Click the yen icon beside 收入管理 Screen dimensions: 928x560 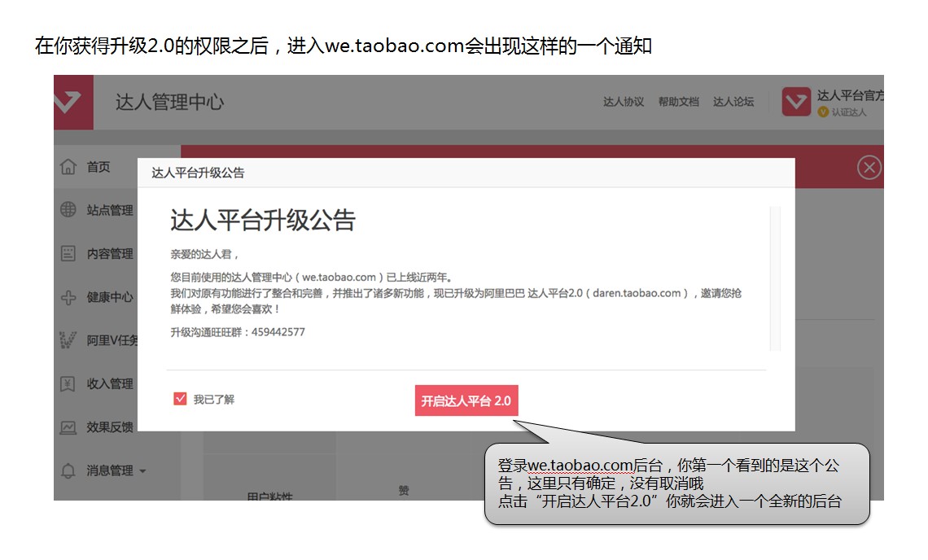(x=68, y=383)
